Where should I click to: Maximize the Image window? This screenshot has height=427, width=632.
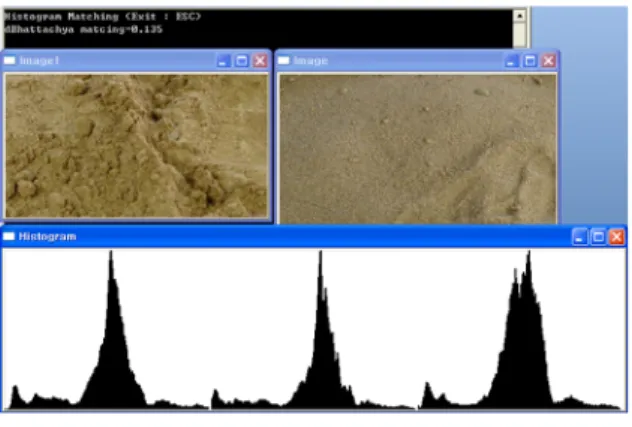point(530,61)
